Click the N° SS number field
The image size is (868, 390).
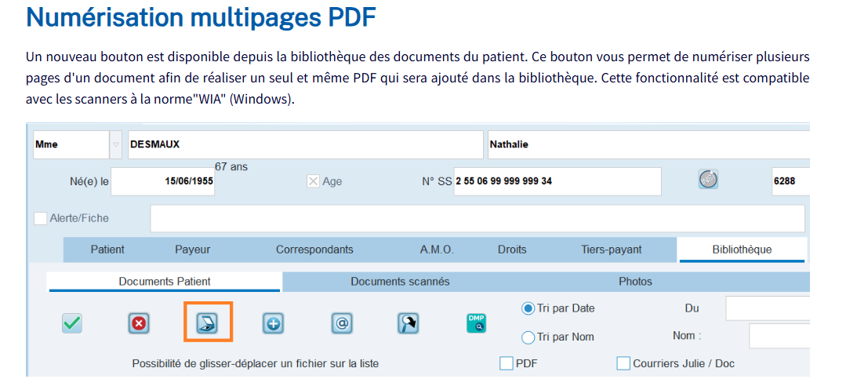557,181
